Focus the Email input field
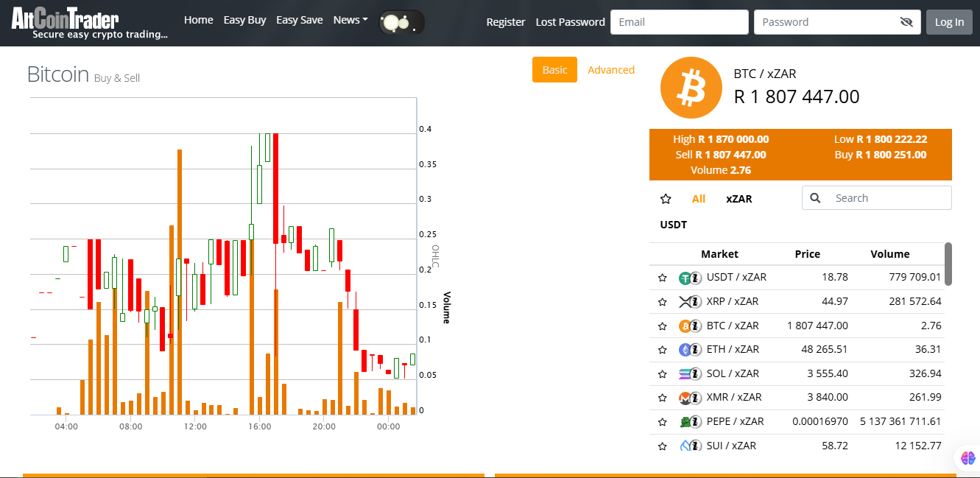This screenshot has height=478, width=980. click(680, 22)
